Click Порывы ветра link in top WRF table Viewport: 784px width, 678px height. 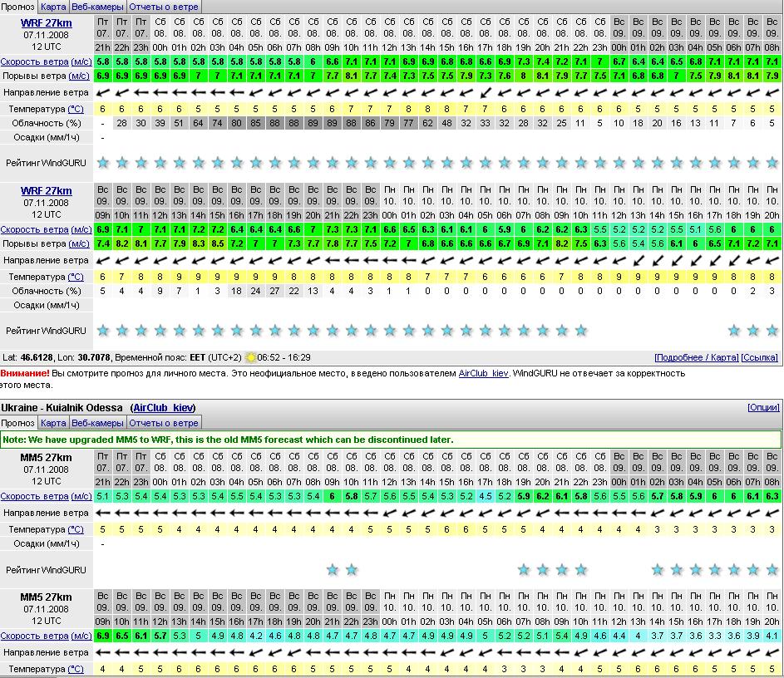(x=79, y=76)
